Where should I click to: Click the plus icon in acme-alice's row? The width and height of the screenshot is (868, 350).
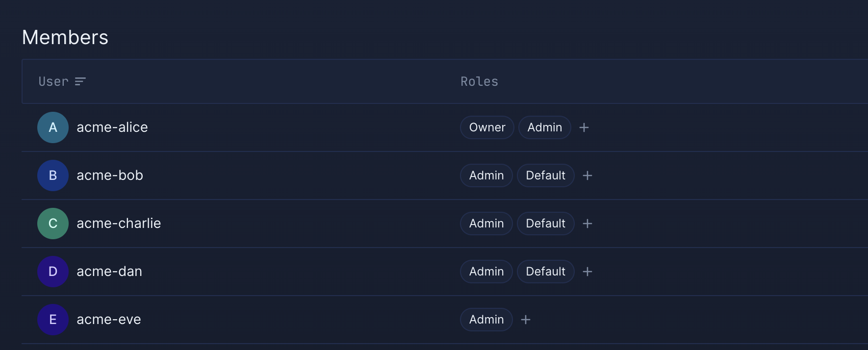point(584,127)
